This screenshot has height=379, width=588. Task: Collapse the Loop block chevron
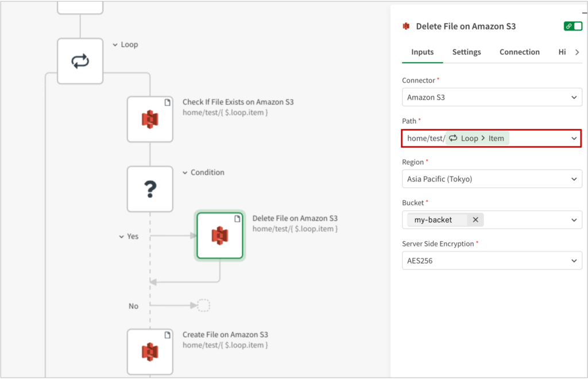(115, 45)
